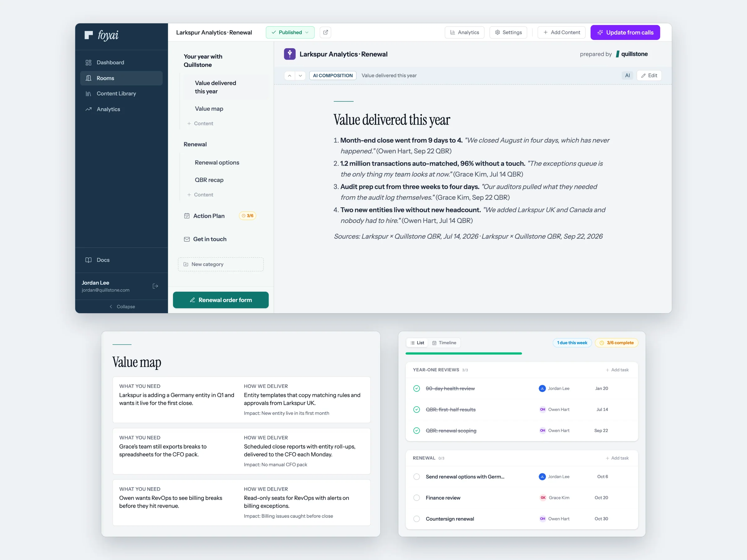
Task: Open the Dashboard sidebar item
Action: pos(121,63)
